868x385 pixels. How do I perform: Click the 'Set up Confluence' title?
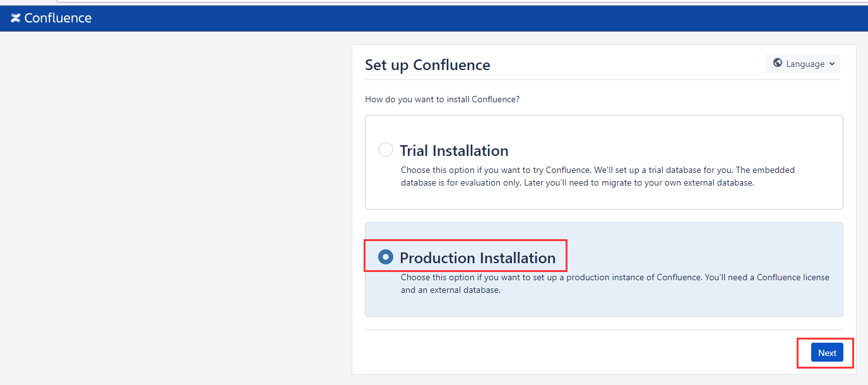pos(427,65)
